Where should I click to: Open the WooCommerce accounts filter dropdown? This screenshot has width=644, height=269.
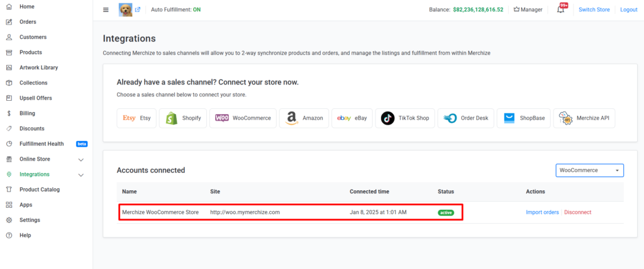pyautogui.click(x=589, y=170)
